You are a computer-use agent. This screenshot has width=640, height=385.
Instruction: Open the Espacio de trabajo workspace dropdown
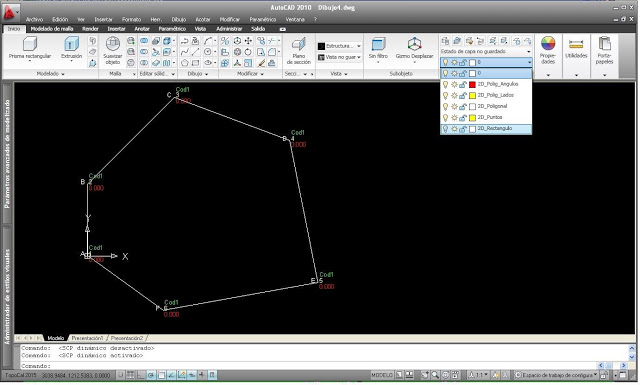tap(556, 375)
